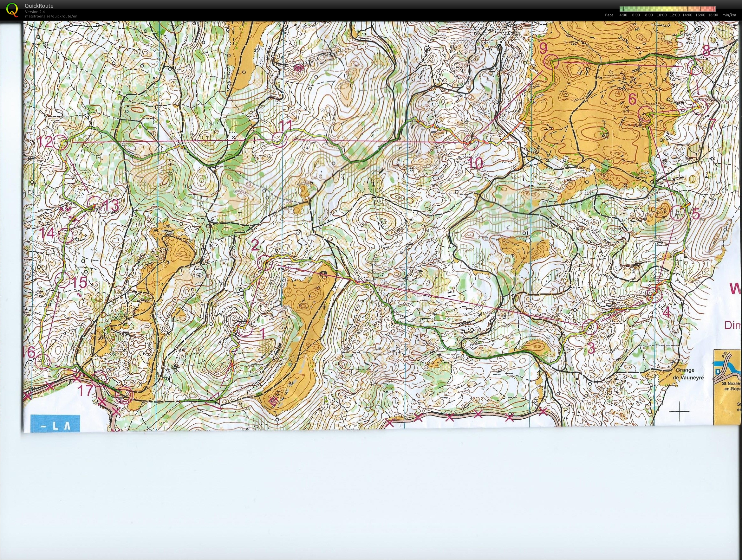Click the QuickRoute Q logo icon
This screenshot has width=742, height=560.
(x=13, y=10)
